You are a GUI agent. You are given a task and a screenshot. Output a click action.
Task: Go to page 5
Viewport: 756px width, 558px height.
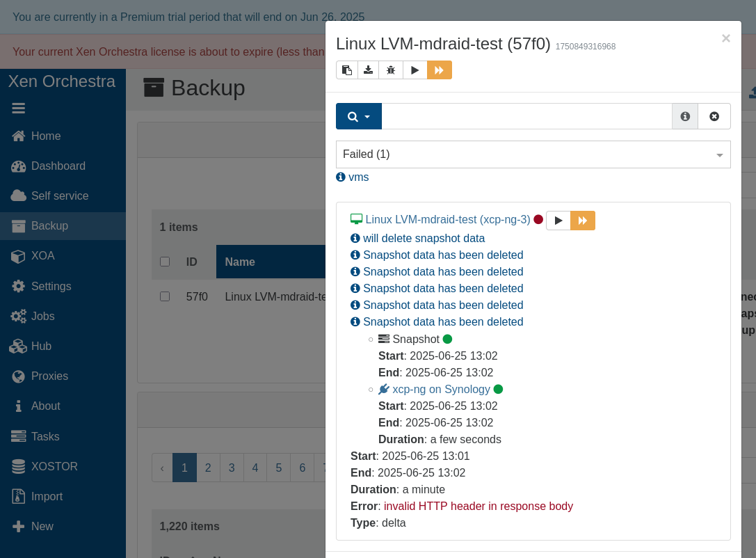pyautogui.click(x=279, y=468)
